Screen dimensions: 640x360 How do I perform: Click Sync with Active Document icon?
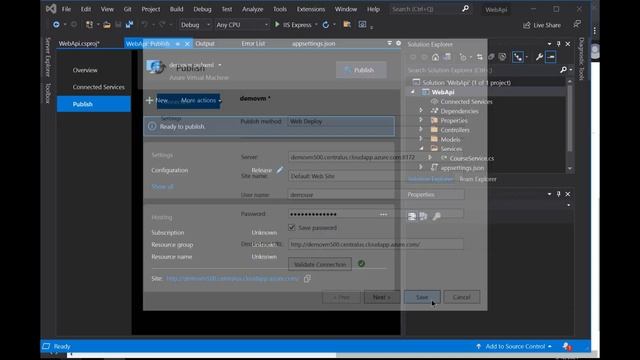[480, 57]
